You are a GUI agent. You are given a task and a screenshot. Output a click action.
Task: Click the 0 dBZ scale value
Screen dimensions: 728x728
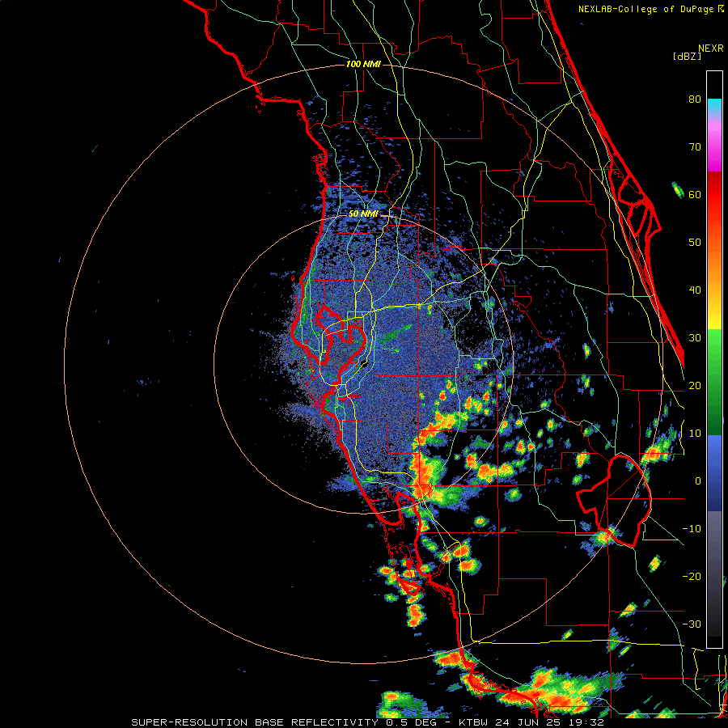pyautogui.click(x=698, y=481)
